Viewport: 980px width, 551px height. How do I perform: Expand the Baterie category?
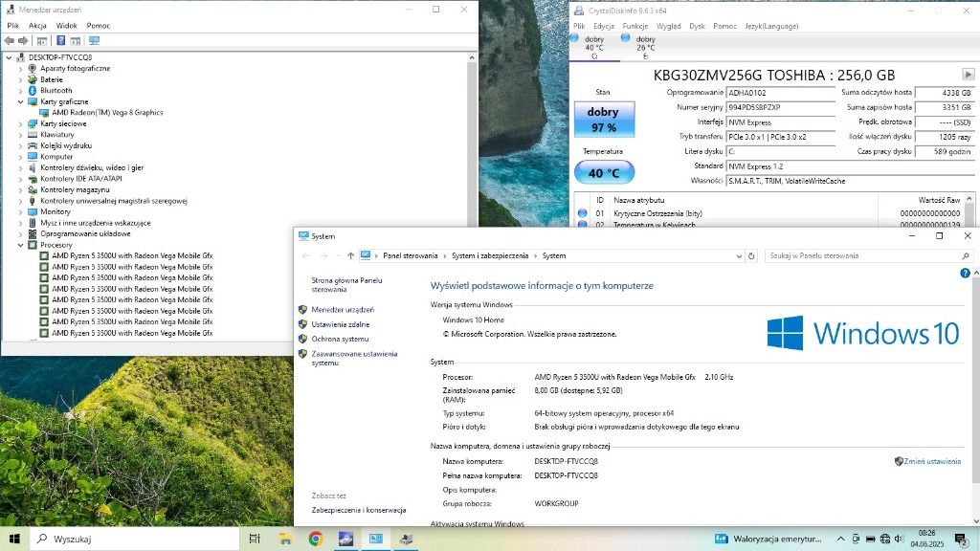tap(21, 80)
